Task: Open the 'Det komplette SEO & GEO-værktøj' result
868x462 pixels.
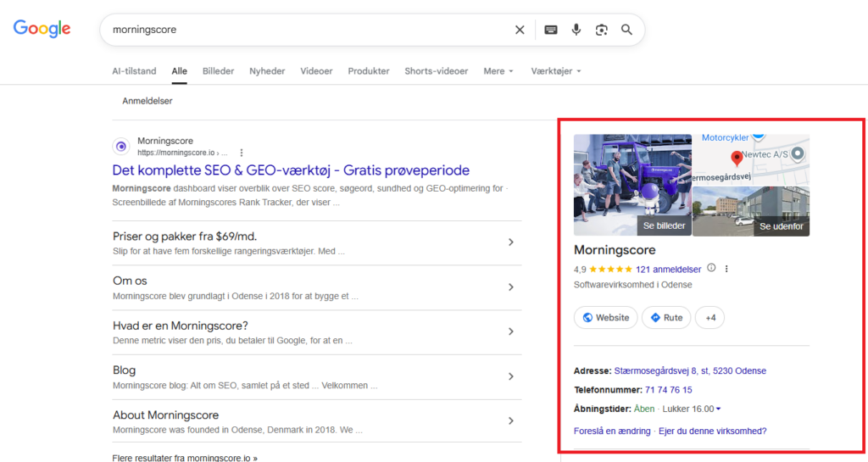Action: (291, 170)
